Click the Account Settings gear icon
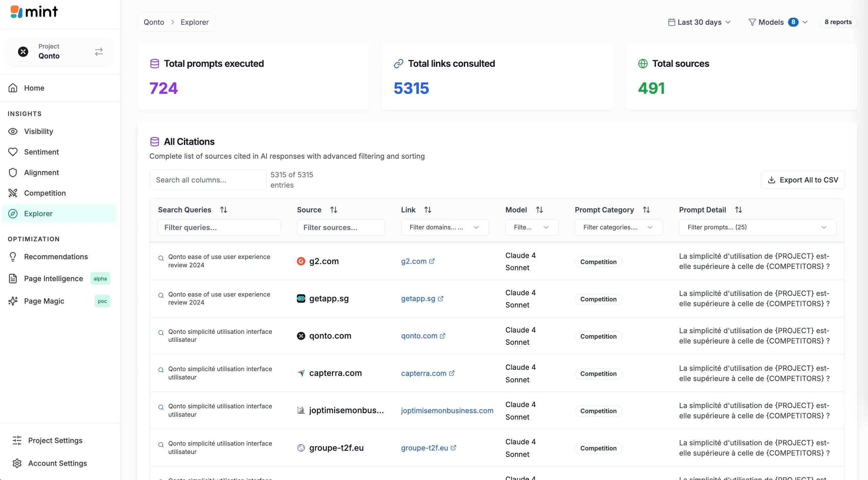868x480 pixels. 17,463
